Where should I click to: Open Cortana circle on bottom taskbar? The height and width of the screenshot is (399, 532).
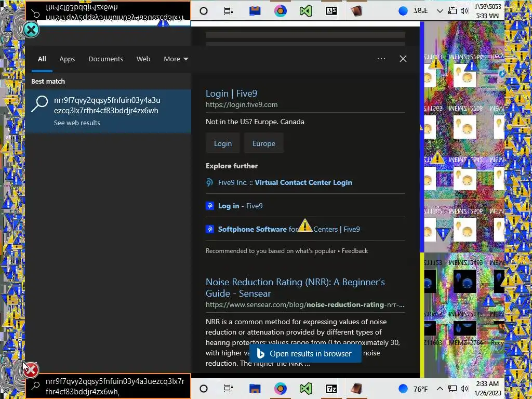[204, 389]
